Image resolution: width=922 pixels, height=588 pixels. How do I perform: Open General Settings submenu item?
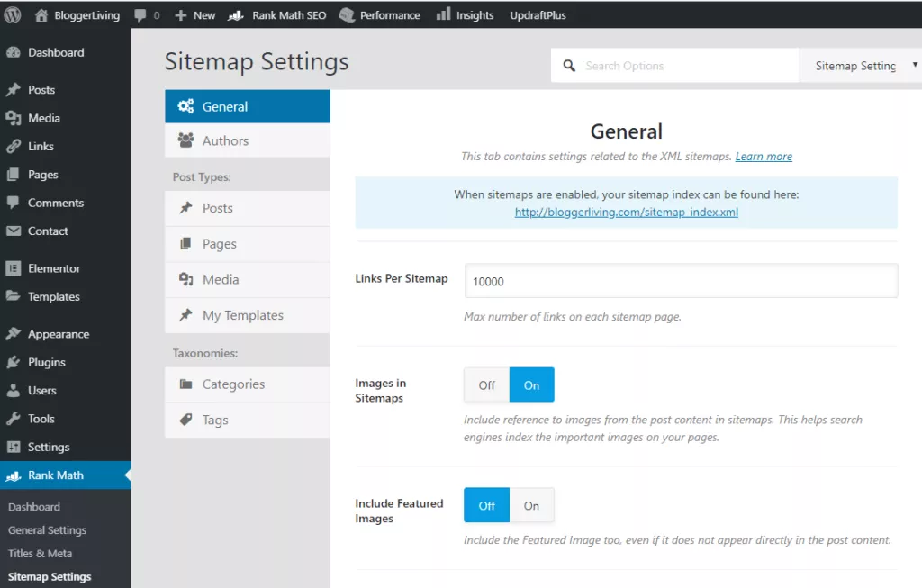click(47, 530)
